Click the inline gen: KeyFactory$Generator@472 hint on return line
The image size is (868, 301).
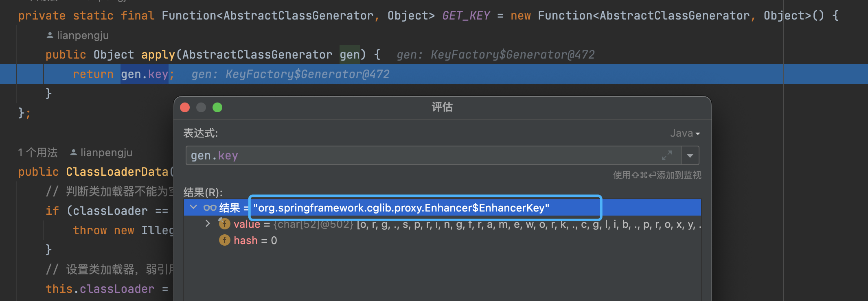coord(290,74)
